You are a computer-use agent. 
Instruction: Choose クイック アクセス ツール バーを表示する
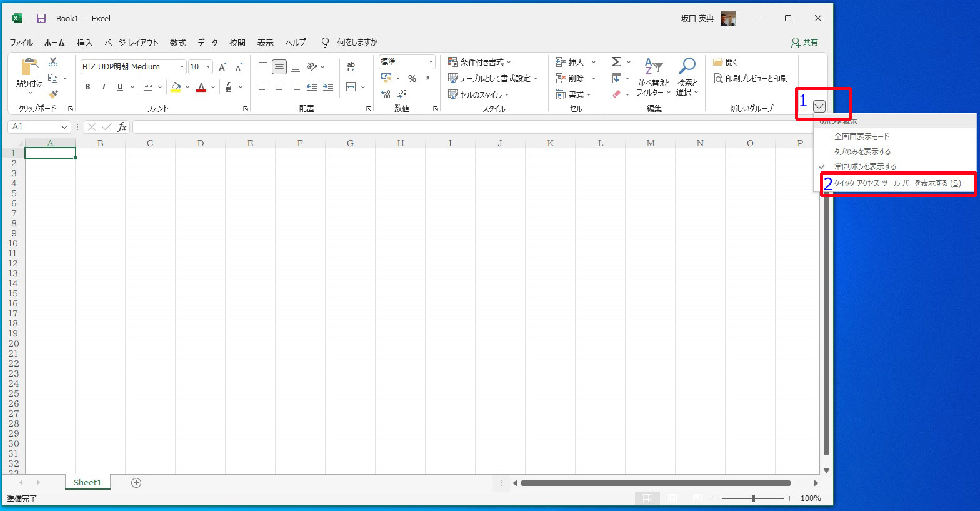(897, 183)
